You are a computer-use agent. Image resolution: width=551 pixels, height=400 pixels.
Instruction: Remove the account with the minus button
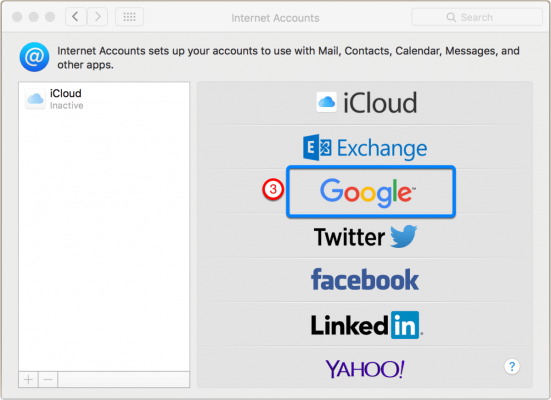pyautogui.click(x=48, y=380)
